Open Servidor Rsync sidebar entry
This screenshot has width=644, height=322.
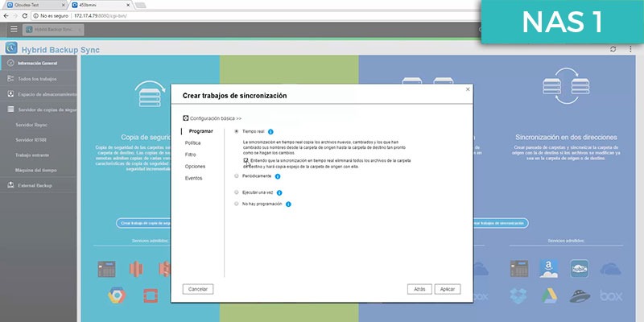[31, 125]
